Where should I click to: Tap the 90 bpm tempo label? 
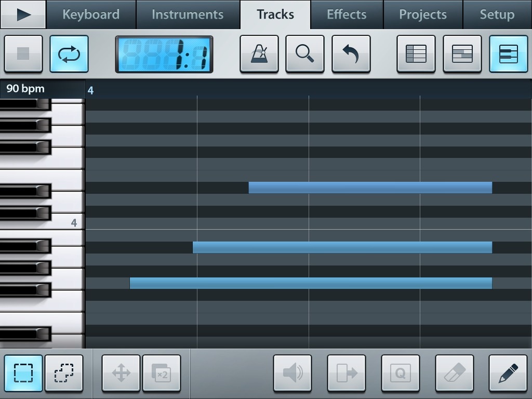(x=25, y=88)
